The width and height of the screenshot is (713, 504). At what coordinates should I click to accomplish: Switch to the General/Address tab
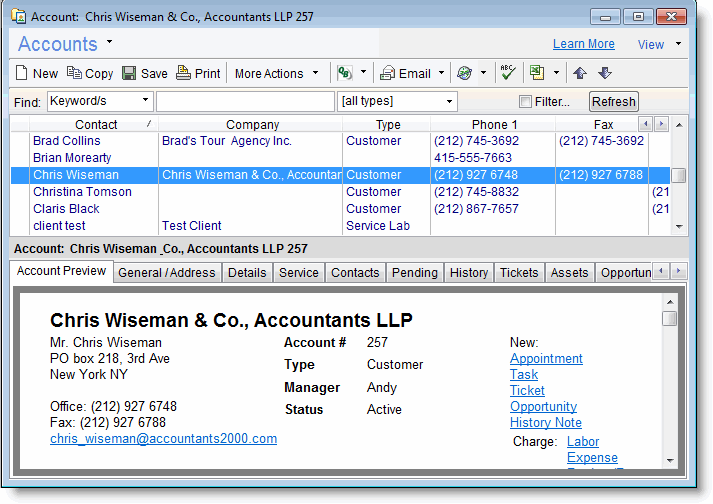point(166,272)
